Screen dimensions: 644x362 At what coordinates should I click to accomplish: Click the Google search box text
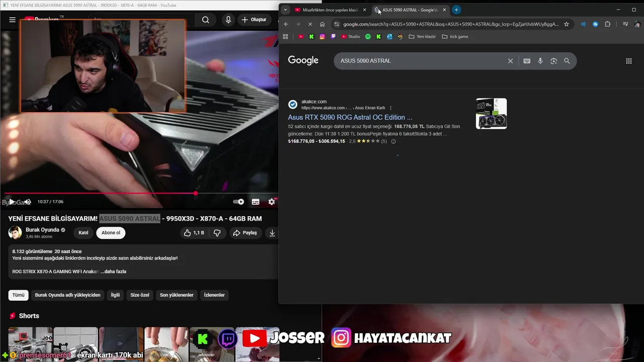pyautogui.click(x=366, y=61)
